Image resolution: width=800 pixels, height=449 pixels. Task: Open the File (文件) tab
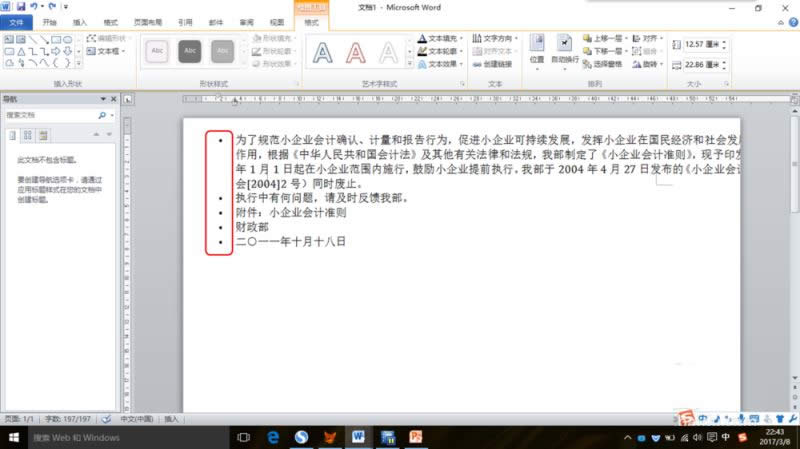click(x=17, y=22)
